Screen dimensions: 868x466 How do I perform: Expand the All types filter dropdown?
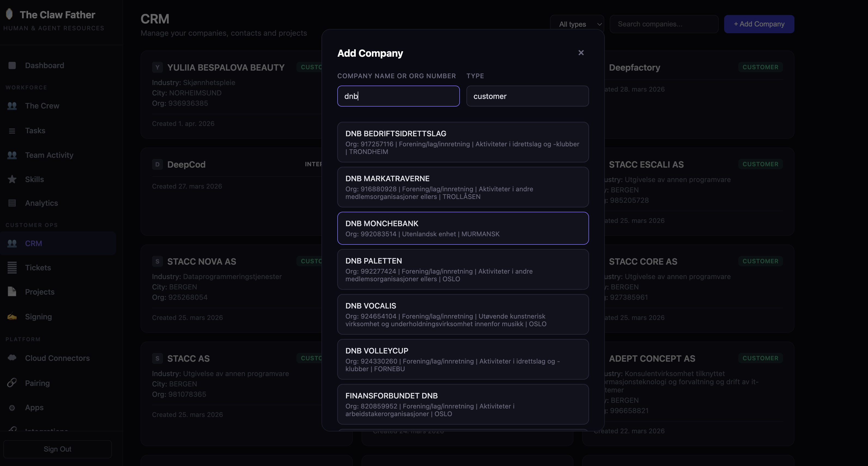click(x=577, y=24)
